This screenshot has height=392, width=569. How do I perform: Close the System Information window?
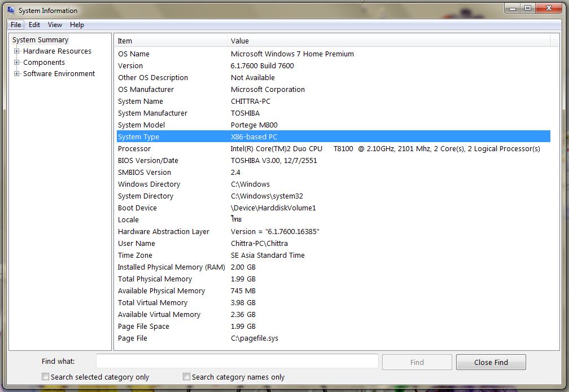click(x=549, y=8)
